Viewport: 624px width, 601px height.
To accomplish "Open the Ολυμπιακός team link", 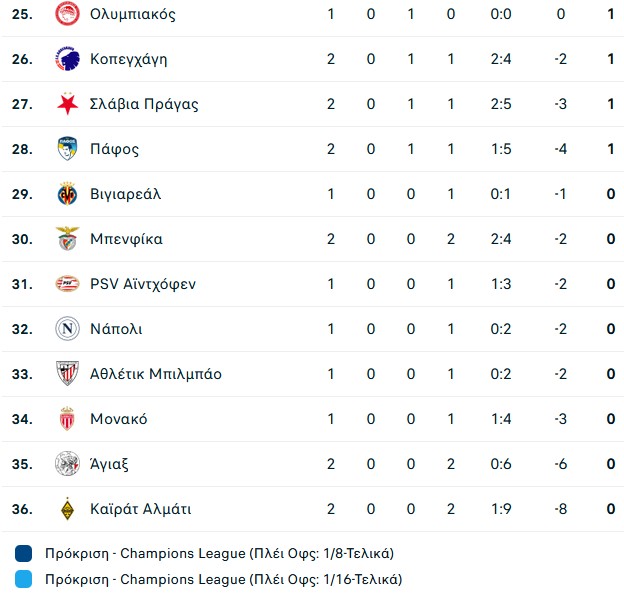I will (x=132, y=14).
